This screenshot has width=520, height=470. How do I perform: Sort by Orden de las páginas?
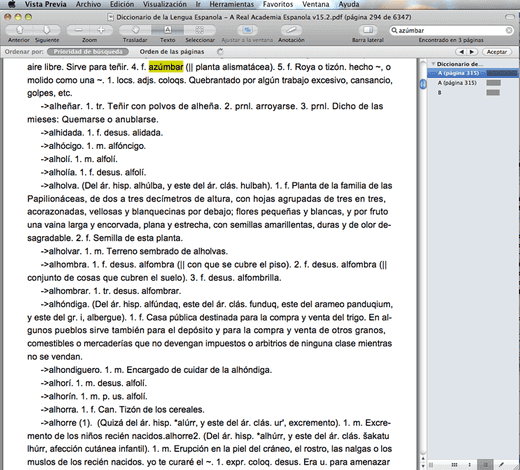pyautogui.click(x=172, y=52)
